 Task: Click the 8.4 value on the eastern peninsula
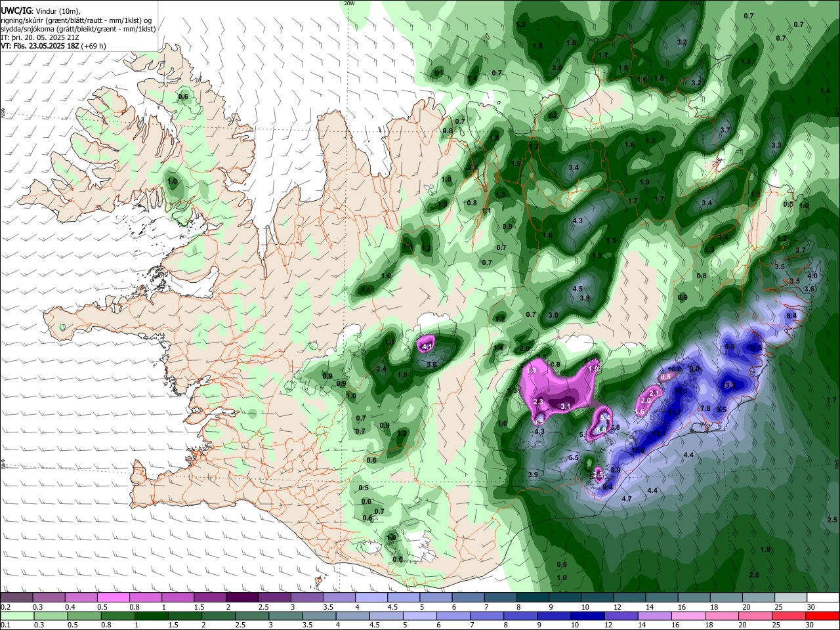tap(791, 316)
